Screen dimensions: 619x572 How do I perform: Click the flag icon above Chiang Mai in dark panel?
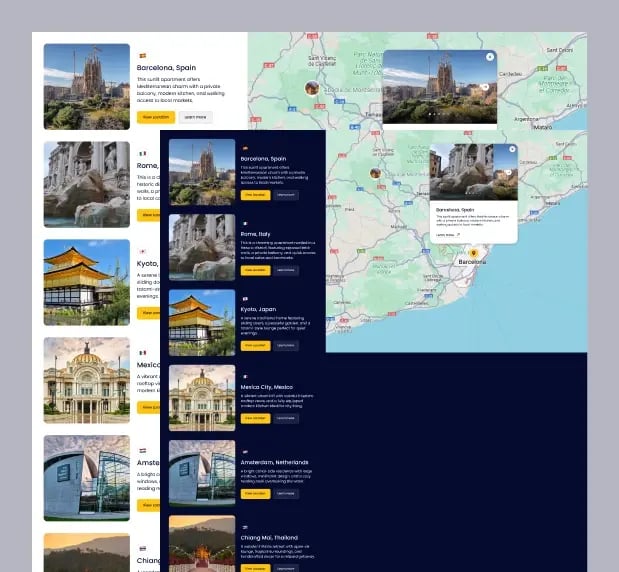245,527
